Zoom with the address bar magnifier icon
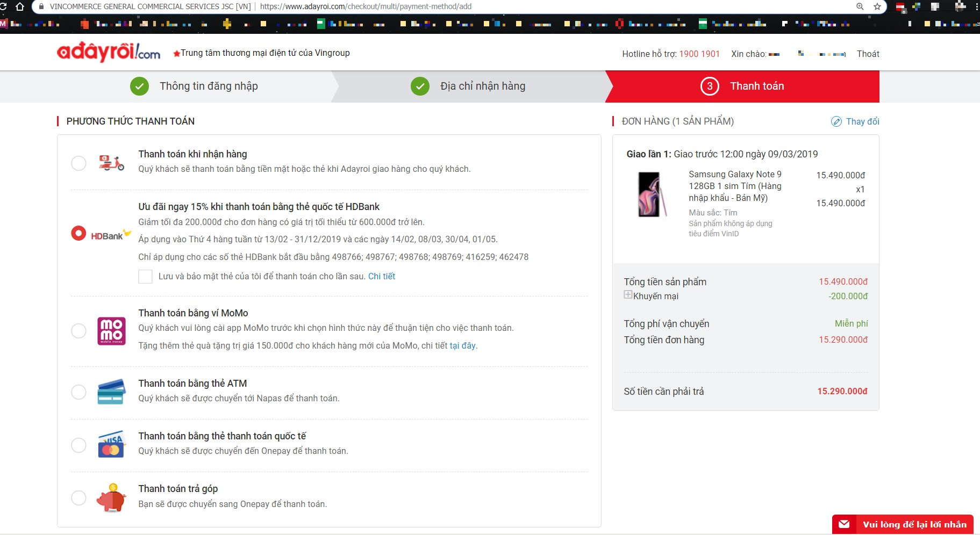980x535 pixels. click(860, 6)
